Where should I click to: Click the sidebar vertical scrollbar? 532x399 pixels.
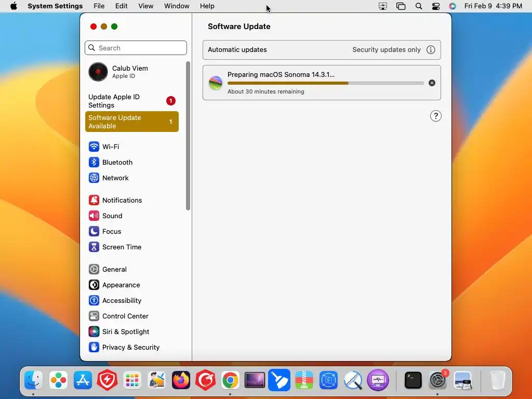pos(188,136)
